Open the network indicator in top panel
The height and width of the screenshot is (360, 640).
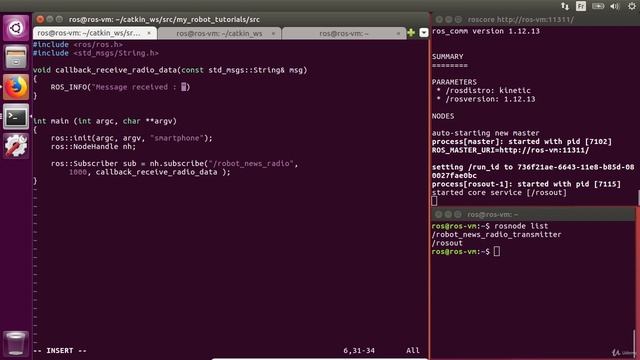565,6
